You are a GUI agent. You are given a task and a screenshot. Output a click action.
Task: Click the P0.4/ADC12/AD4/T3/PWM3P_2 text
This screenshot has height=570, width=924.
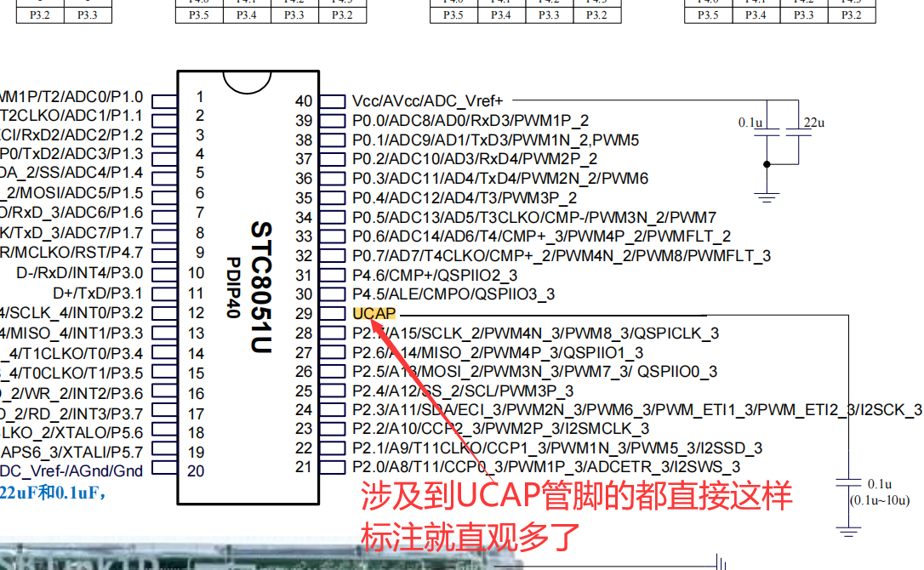[465, 198]
